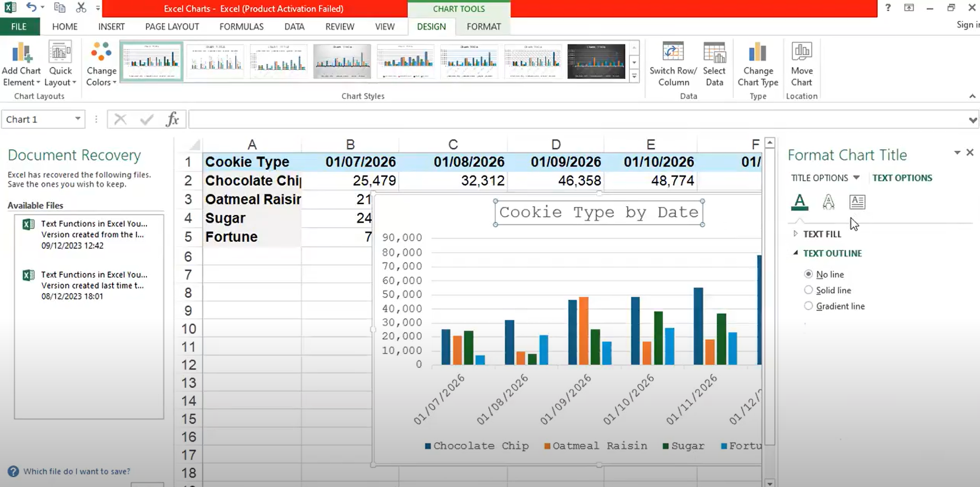
Task: Click the Undo arrow in the toolbar
Action: [x=31, y=7]
